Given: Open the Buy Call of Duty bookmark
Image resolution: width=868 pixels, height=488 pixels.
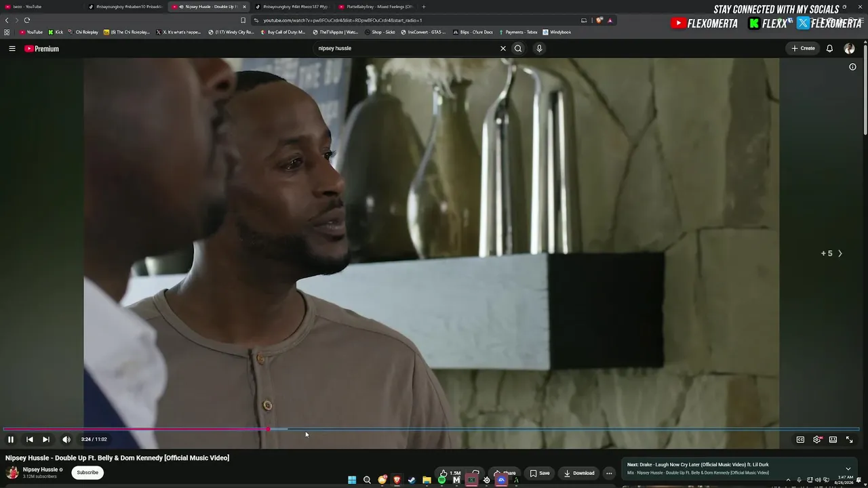Looking at the screenshot, I should tap(283, 32).
